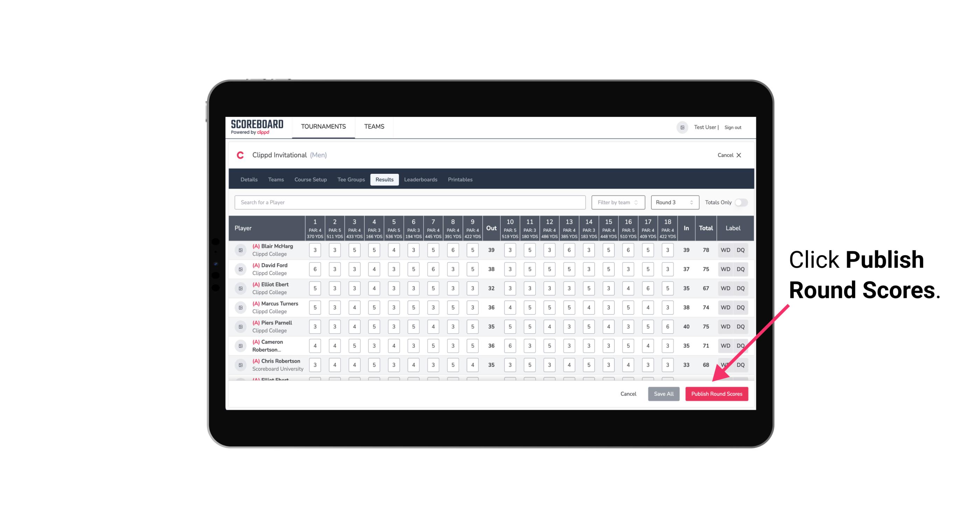Click the Search for a Player field
980x527 pixels.
(x=411, y=202)
